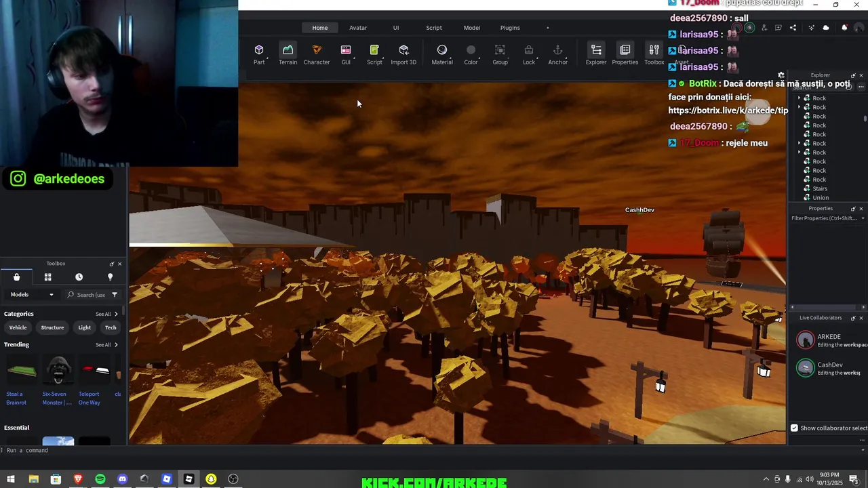The width and height of the screenshot is (868, 488).
Task: Click the Properties panel horizontal scrollbar
Action: [x=827, y=307]
